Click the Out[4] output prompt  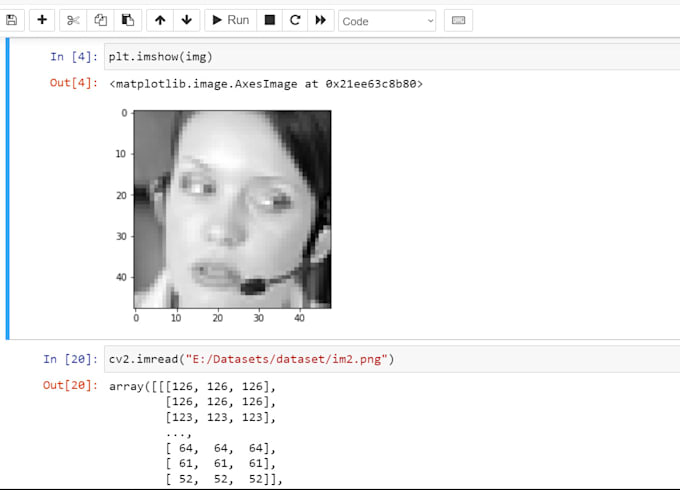(x=74, y=83)
